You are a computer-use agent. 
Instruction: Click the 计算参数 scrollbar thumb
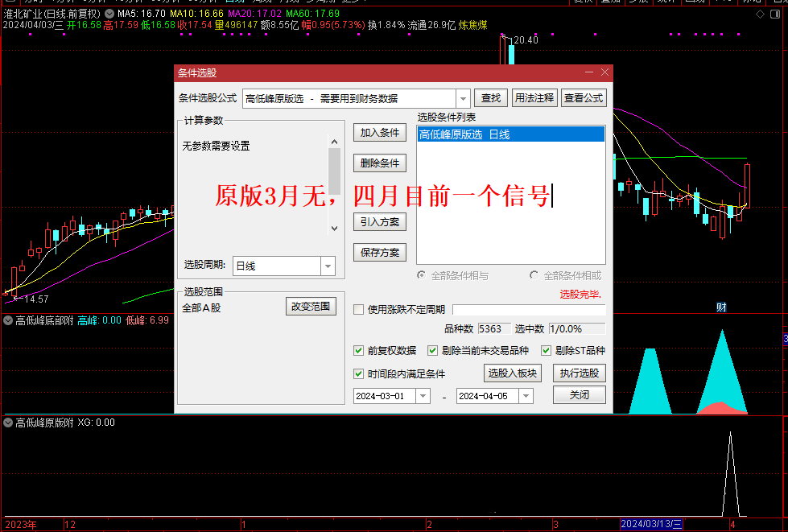[x=335, y=171]
